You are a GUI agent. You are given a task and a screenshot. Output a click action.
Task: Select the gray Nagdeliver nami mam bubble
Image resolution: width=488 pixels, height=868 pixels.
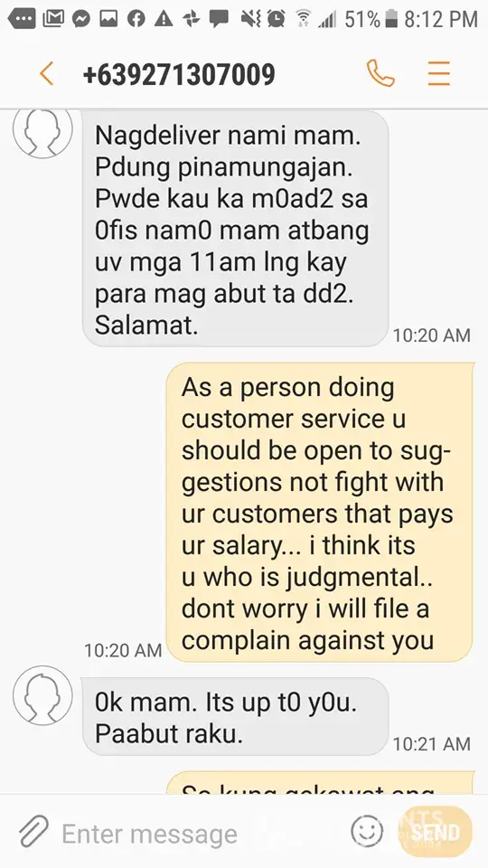point(235,228)
